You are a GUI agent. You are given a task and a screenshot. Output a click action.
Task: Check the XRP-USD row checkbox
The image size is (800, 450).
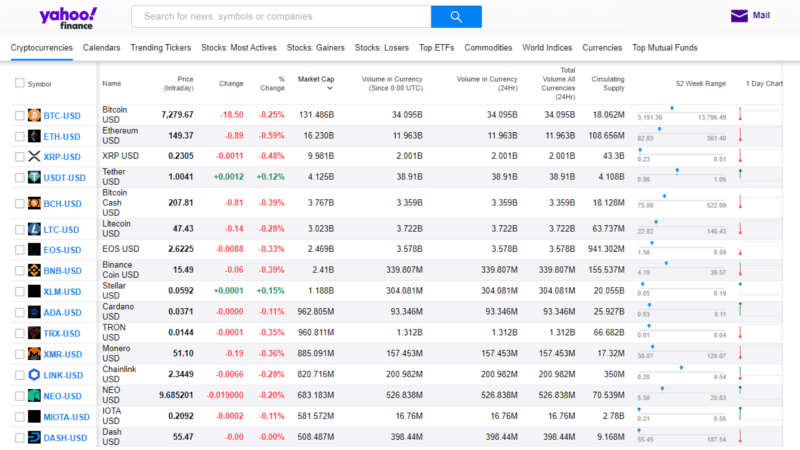pyautogui.click(x=19, y=157)
